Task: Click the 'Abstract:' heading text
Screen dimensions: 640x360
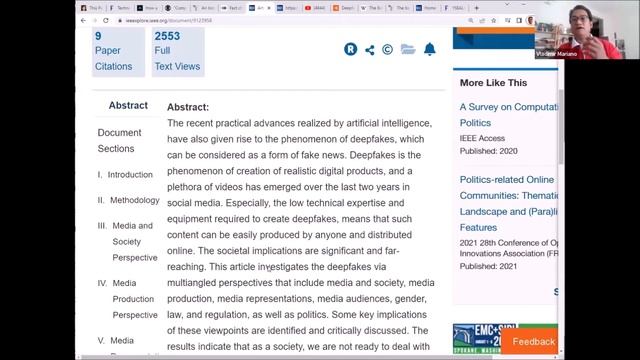Action: (188, 107)
